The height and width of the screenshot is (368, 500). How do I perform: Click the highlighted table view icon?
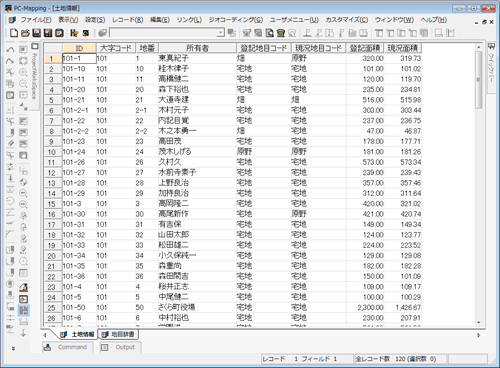(23, 310)
